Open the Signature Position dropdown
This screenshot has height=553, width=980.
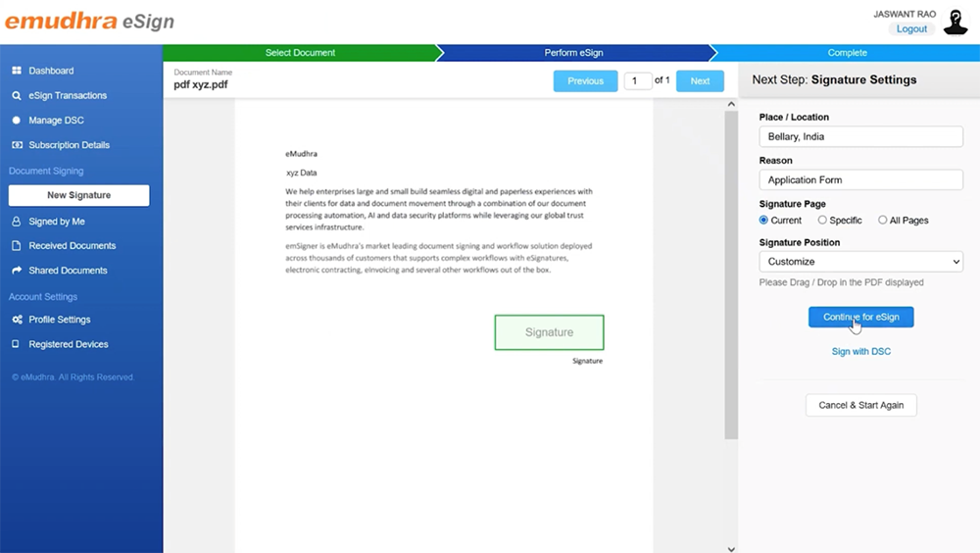click(x=860, y=262)
